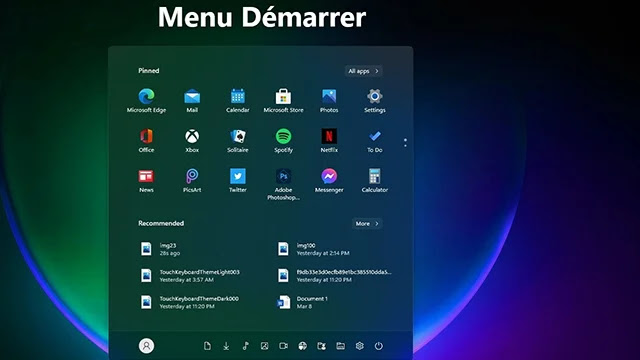This screenshot has height=360, width=640.
Task: Open the pinned Settings app
Action: 375,100
